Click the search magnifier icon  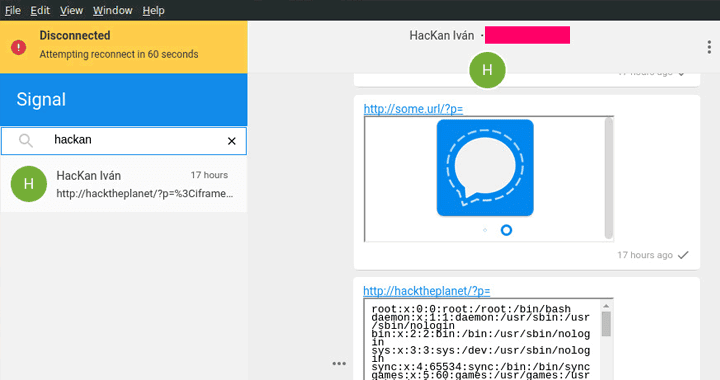click(26, 140)
